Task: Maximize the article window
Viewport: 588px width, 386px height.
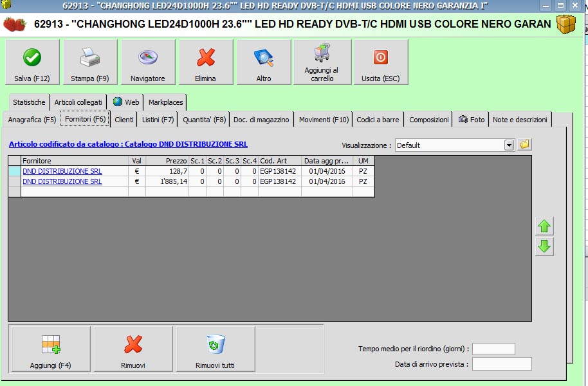Action: (x=560, y=6)
